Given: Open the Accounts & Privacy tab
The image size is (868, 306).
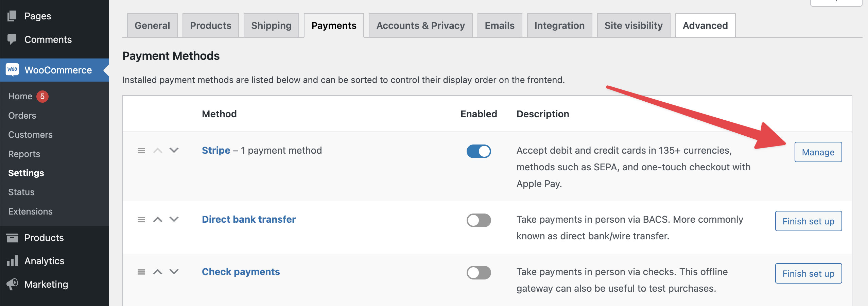Looking at the screenshot, I should (420, 26).
